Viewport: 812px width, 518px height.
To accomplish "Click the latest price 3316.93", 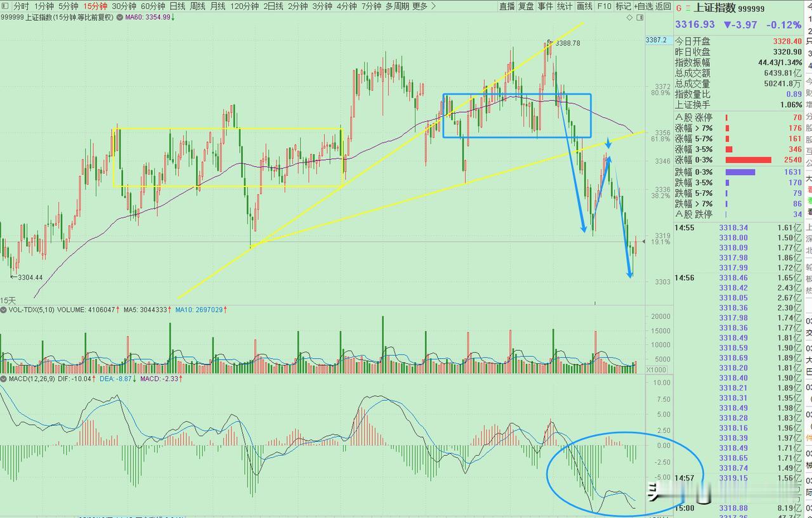I will click(695, 25).
